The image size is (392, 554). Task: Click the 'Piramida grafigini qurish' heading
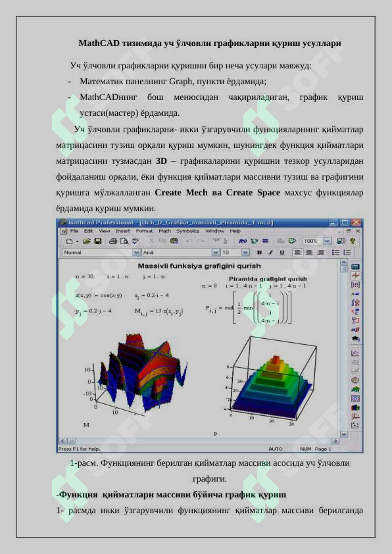(x=268, y=279)
